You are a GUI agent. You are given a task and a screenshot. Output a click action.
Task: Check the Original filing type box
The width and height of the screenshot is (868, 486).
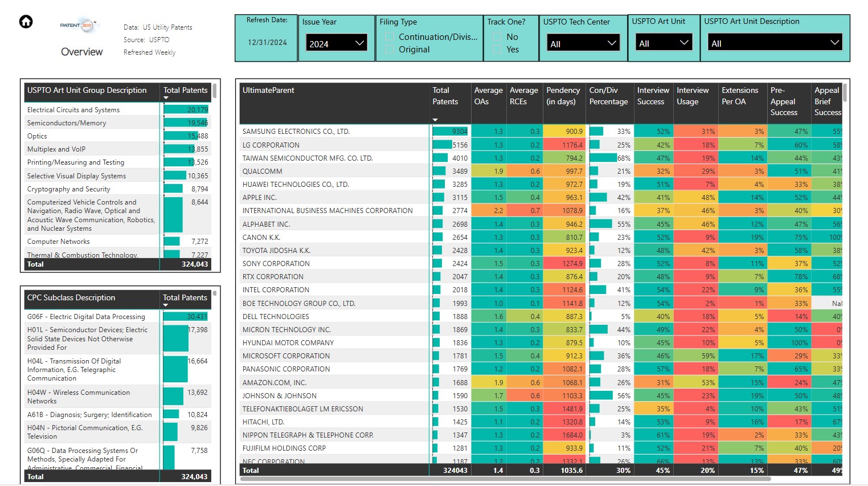390,50
